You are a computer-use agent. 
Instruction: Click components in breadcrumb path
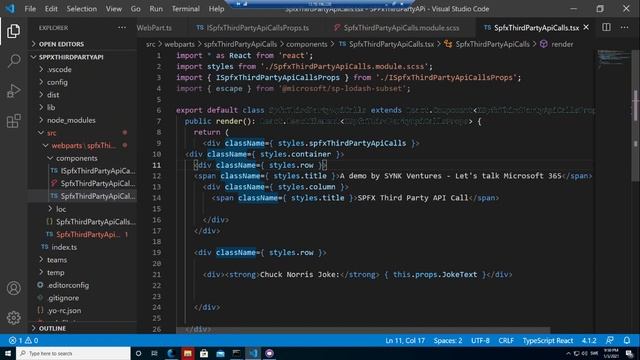coord(307,44)
